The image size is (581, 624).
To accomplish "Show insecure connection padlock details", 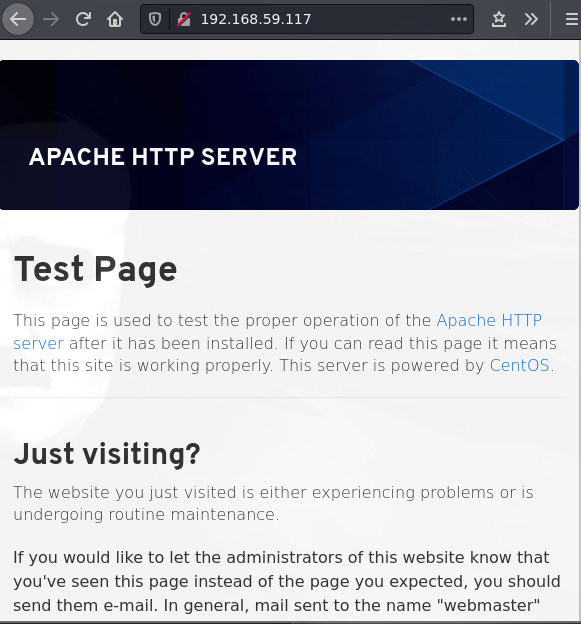I will click(x=184, y=19).
